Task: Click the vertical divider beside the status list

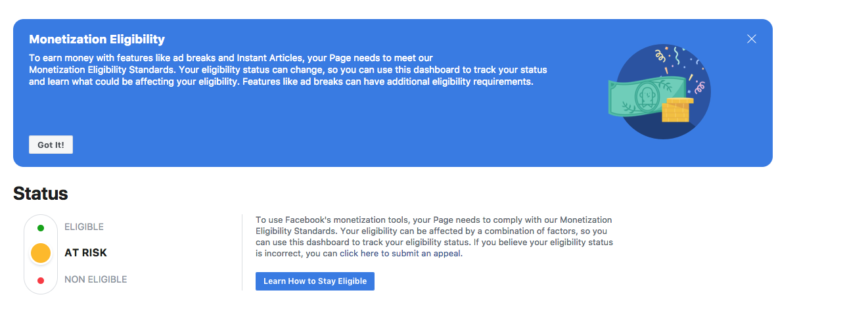Action: tap(242, 252)
